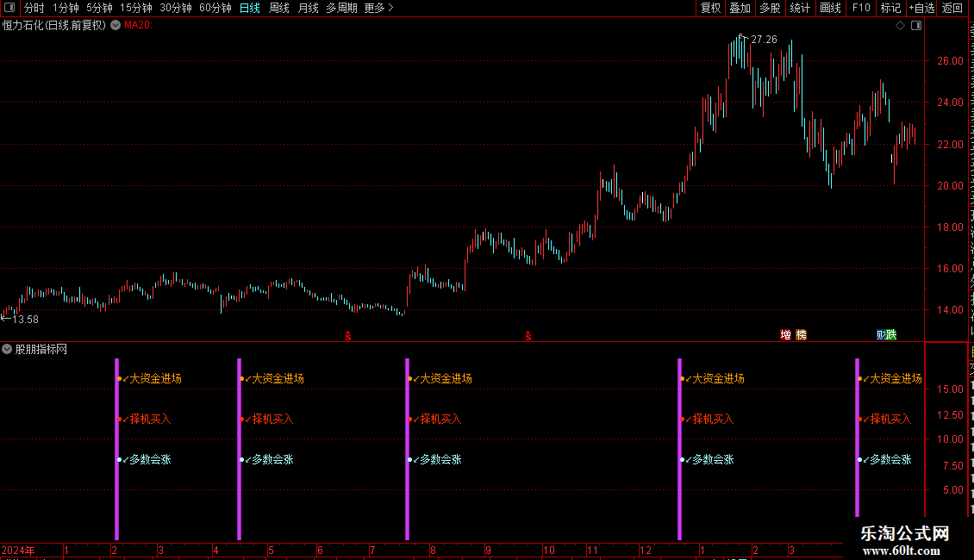
Task: Click the 标记 mark button
Action: [890, 8]
